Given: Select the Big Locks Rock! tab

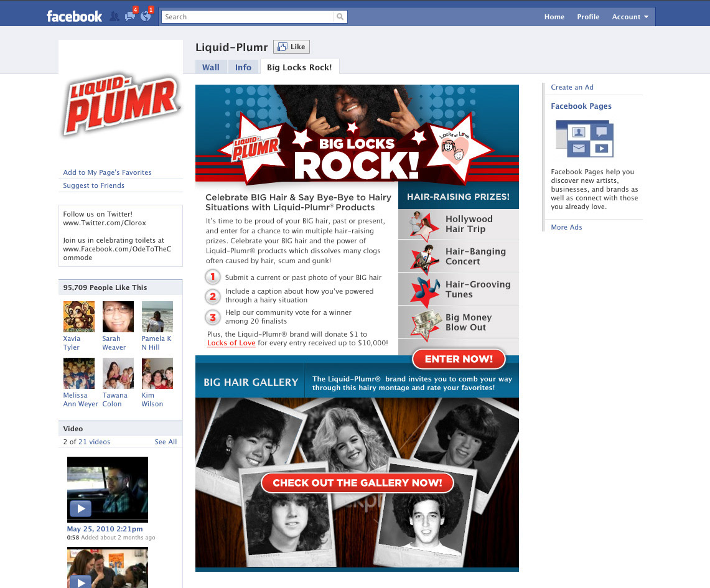Looking at the screenshot, I should click(299, 67).
